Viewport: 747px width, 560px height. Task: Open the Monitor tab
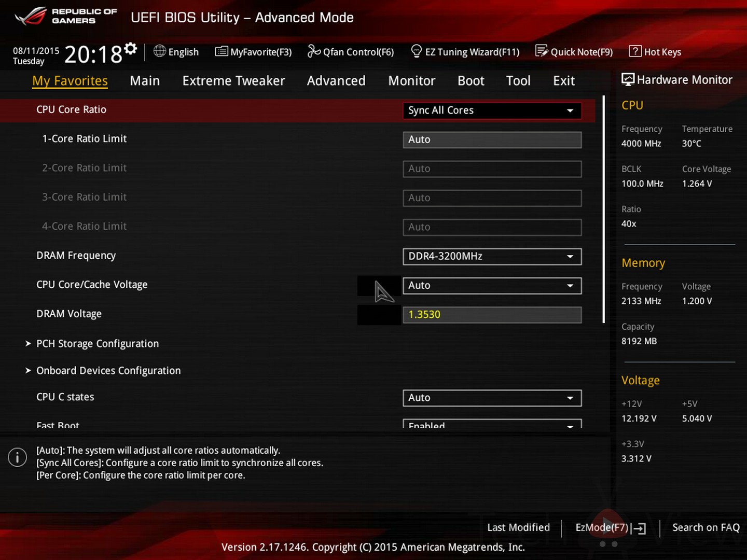[x=412, y=81]
